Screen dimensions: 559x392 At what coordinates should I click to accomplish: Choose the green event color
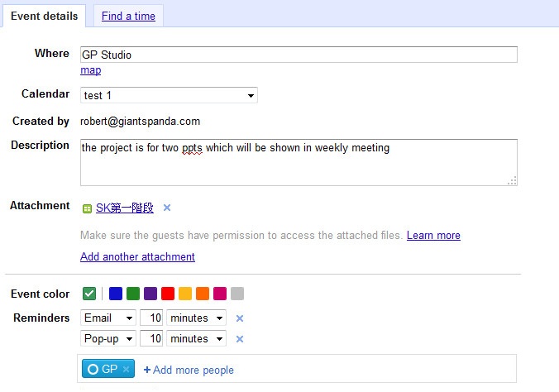click(133, 294)
